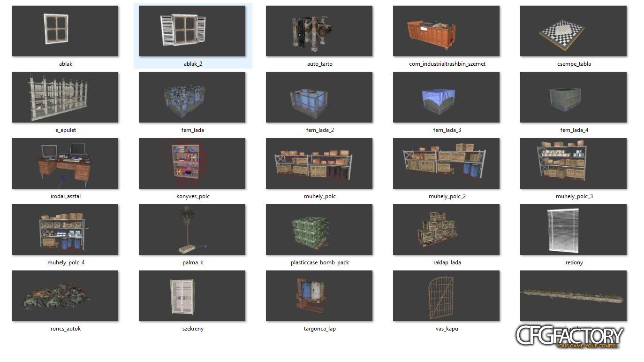
Task: Select the irodai_asztal office desk thumbnail
Action: 65,163
